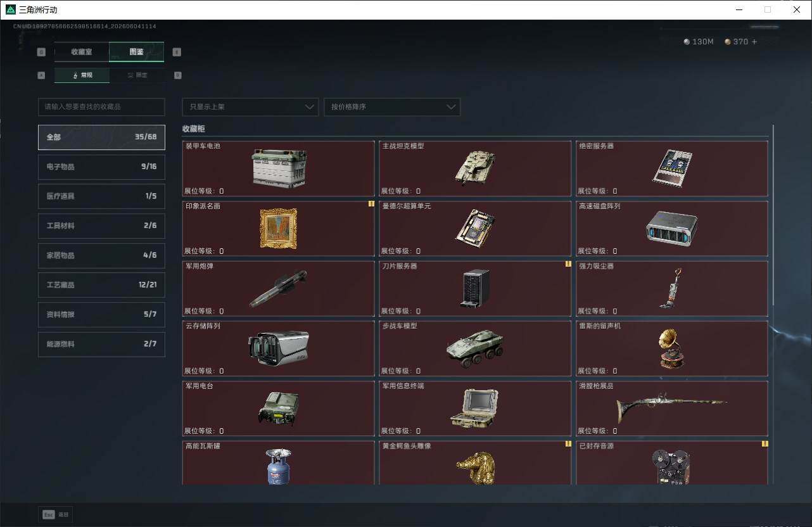Filter by 能源燃料 category
Screen dimensions: 812x527
101,345
